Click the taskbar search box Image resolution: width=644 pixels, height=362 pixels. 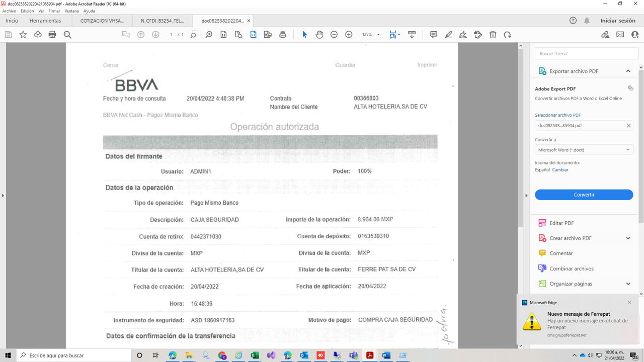73,355
